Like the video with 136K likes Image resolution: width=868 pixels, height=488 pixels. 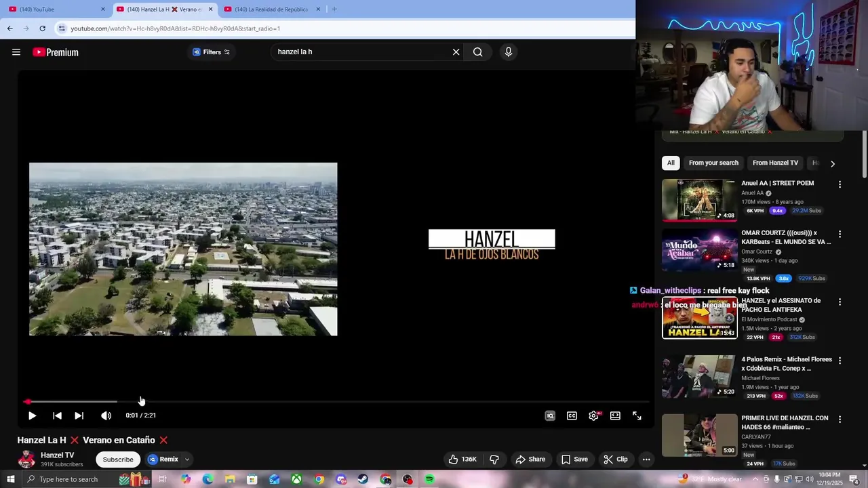click(x=462, y=459)
